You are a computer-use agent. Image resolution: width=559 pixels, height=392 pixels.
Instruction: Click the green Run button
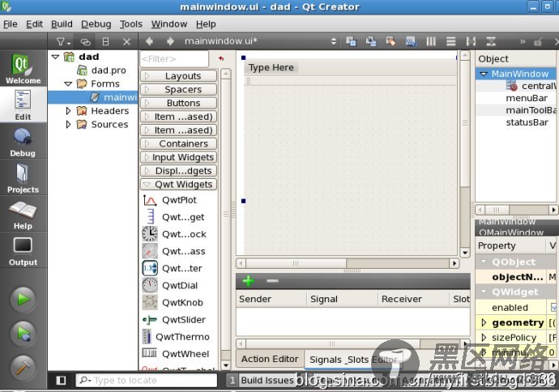point(23,299)
